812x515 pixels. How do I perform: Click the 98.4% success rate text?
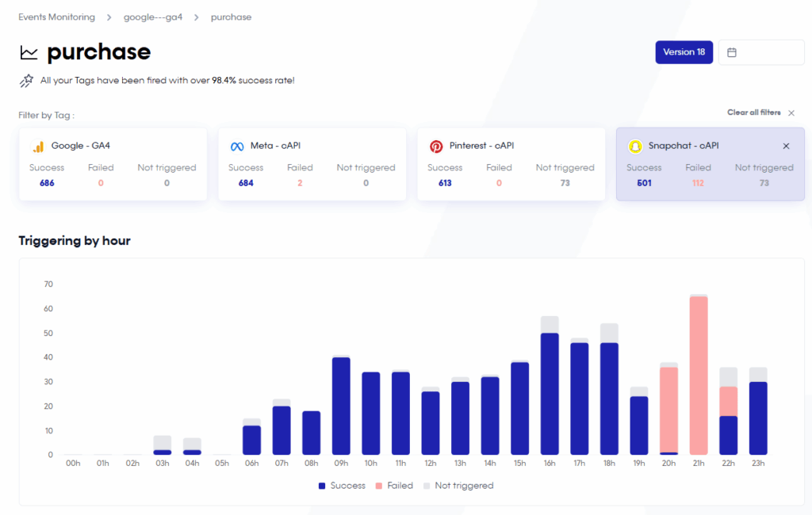[x=224, y=81]
